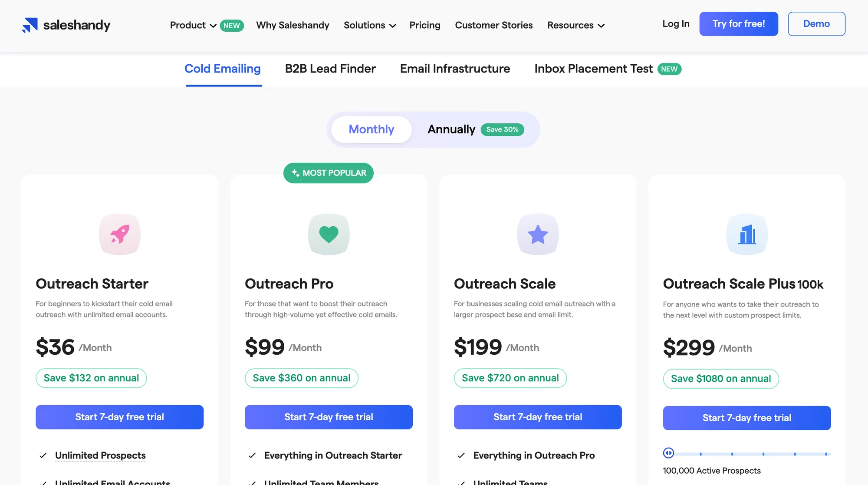Open Why Saleshandy page
This screenshot has height=485, width=868.
(293, 25)
